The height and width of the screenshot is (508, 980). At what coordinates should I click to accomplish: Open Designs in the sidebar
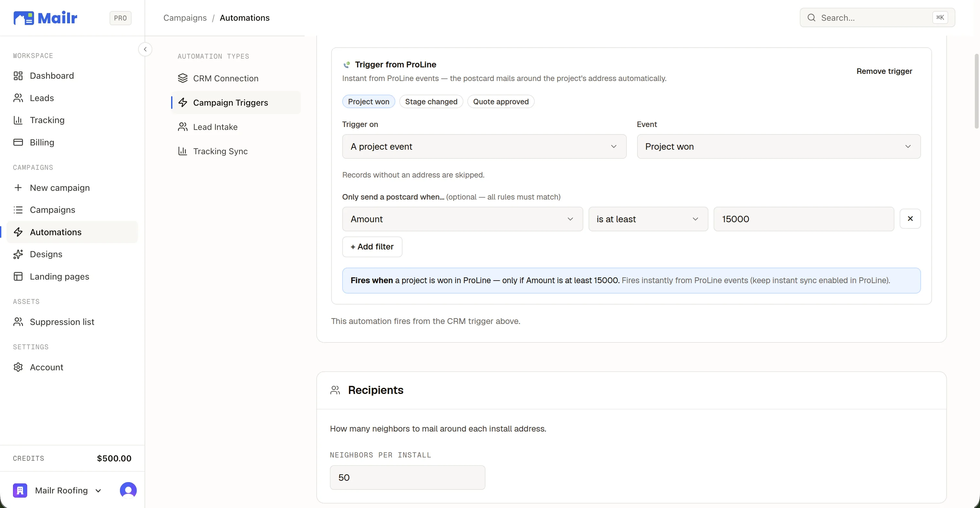pos(72,254)
